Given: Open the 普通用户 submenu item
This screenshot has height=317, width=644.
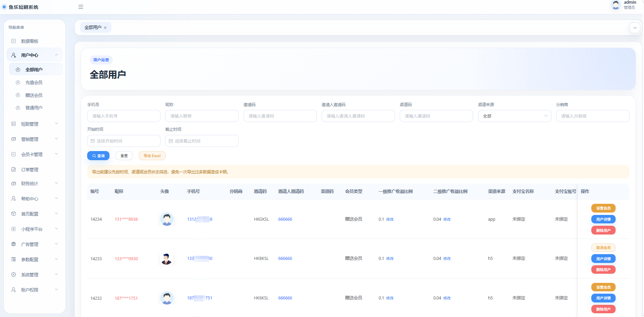Looking at the screenshot, I should (x=34, y=108).
